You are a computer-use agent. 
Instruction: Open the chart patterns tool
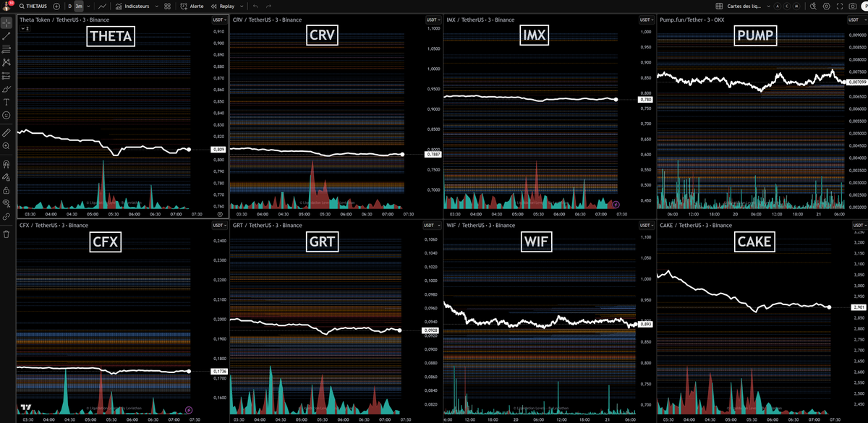(6, 62)
